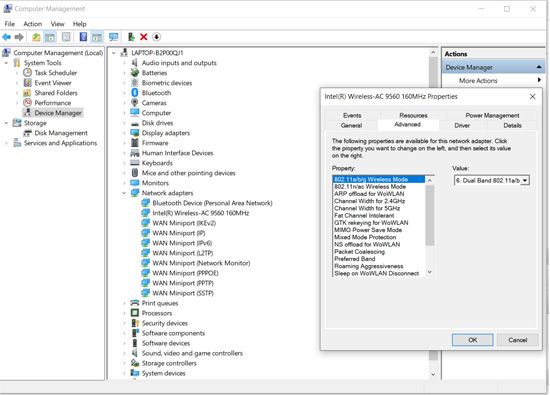The image size is (550, 395).
Task: Collapse the Storage tree node
Action: click(6, 123)
